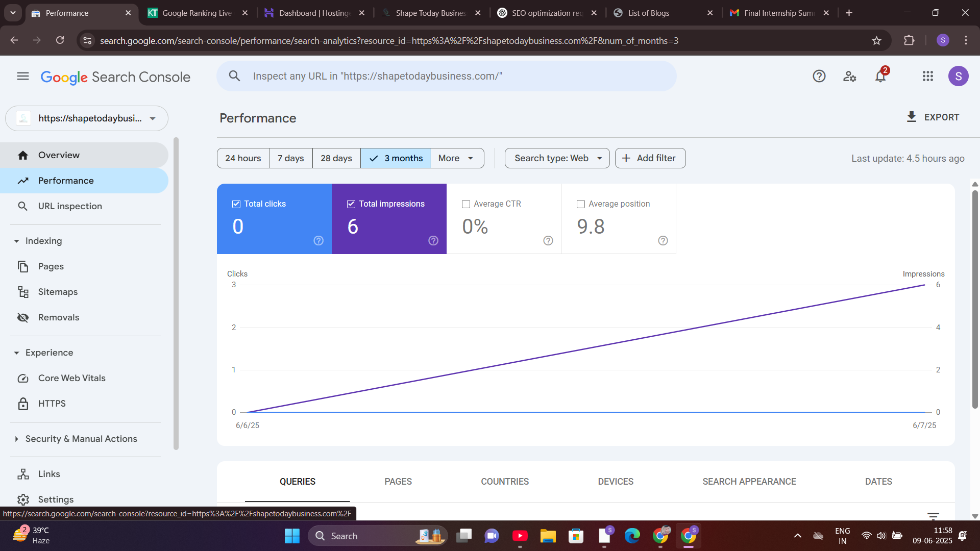The width and height of the screenshot is (980, 551).
Task: Click the table filter rows icon
Action: click(933, 516)
